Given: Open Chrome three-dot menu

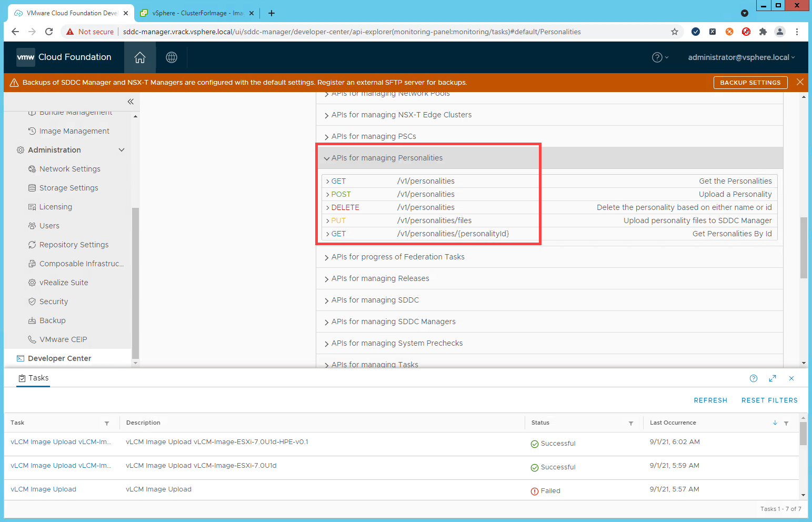Looking at the screenshot, I should [x=797, y=32].
